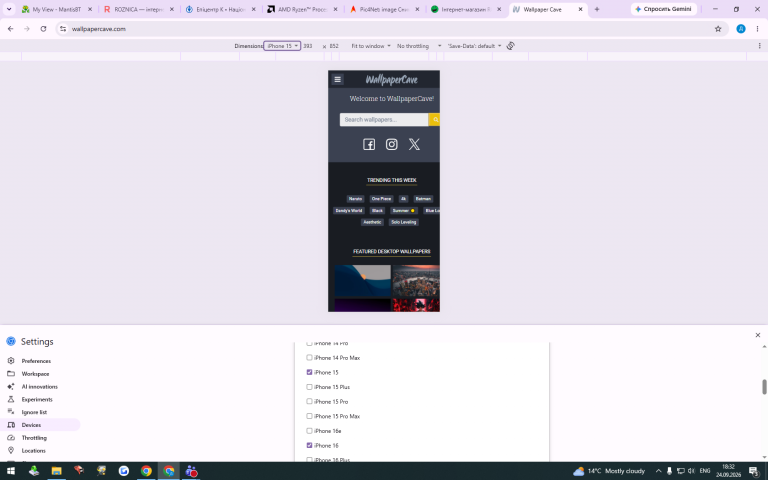This screenshot has height=480, width=768.
Task: Click the viewport width field 393
Action: click(308, 46)
